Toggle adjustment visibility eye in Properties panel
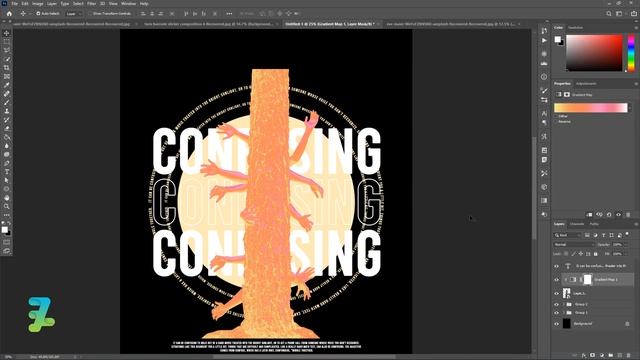Viewport: 640px width, 360px height. pyautogui.click(x=619, y=214)
